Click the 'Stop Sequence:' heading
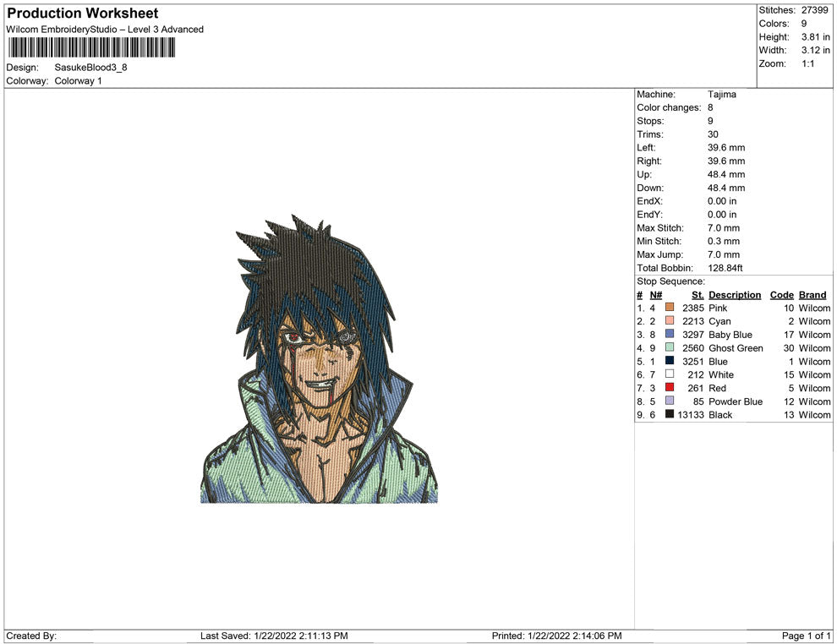The height and width of the screenshot is (644, 837). (670, 281)
